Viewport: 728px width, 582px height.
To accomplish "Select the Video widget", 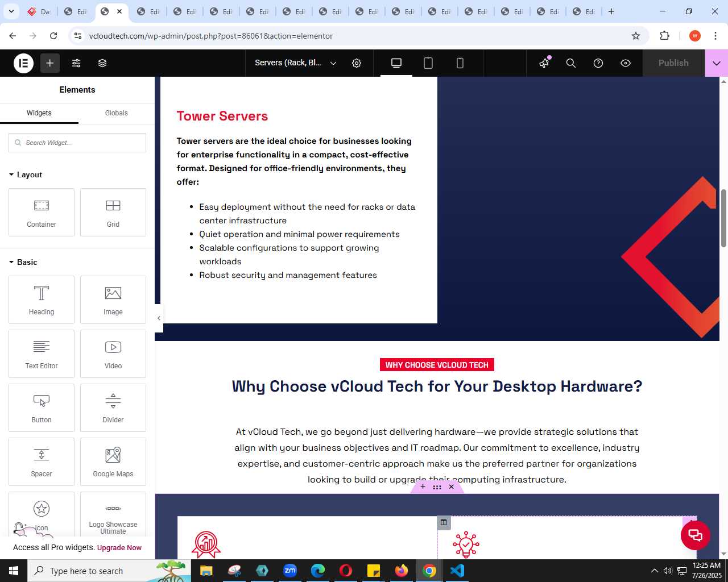I will (113, 354).
